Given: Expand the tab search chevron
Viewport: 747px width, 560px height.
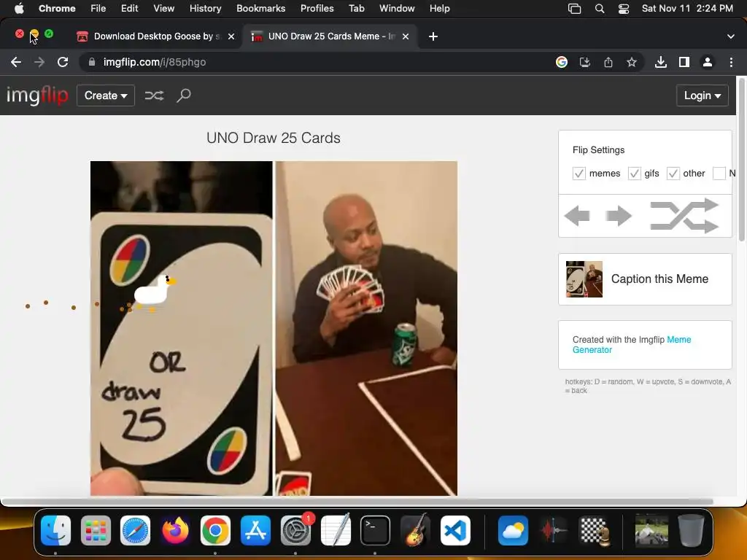Looking at the screenshot, I should (730, 36).
